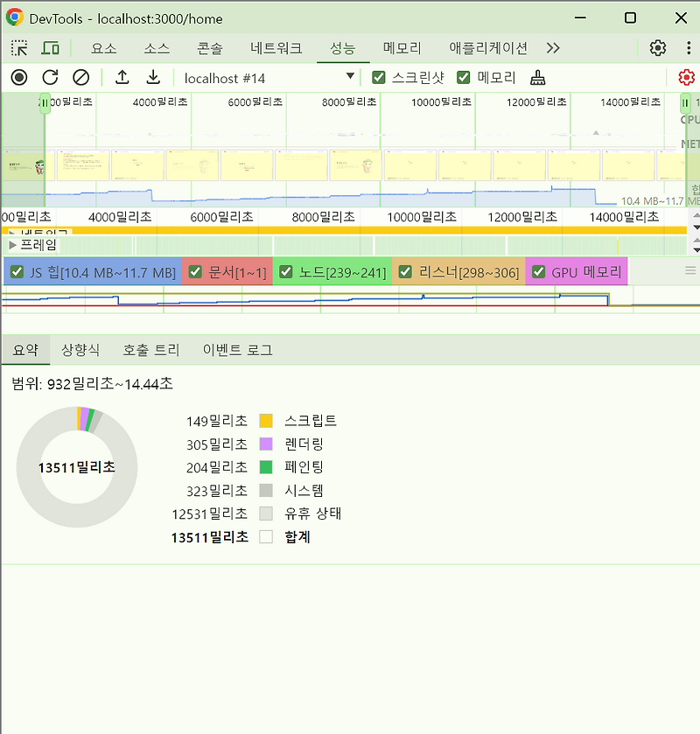
Task: Click the chevron to show more panels
Action: pyautogui.click(x=552, y=49)
